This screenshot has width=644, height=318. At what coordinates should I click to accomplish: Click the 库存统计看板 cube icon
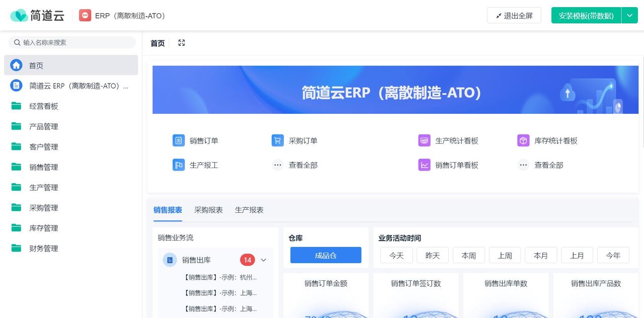coord(523,140)
